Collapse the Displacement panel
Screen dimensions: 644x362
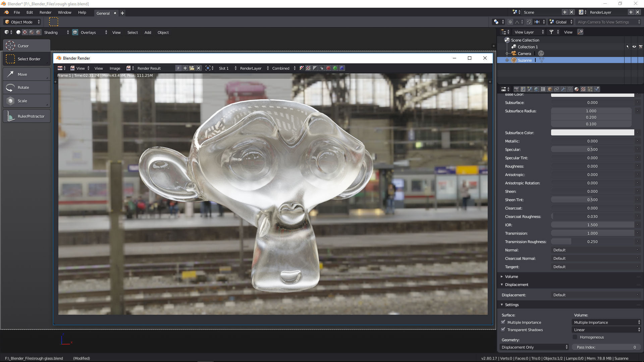517,285
